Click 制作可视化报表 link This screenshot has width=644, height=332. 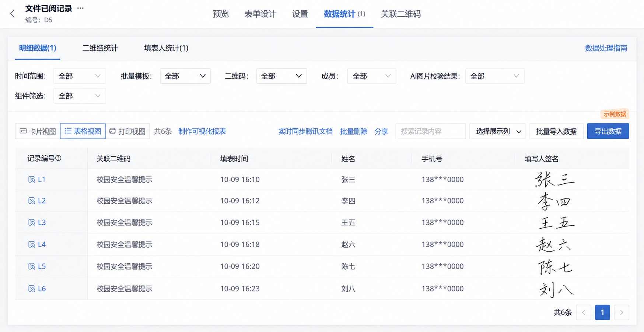(x=202, y=131)
